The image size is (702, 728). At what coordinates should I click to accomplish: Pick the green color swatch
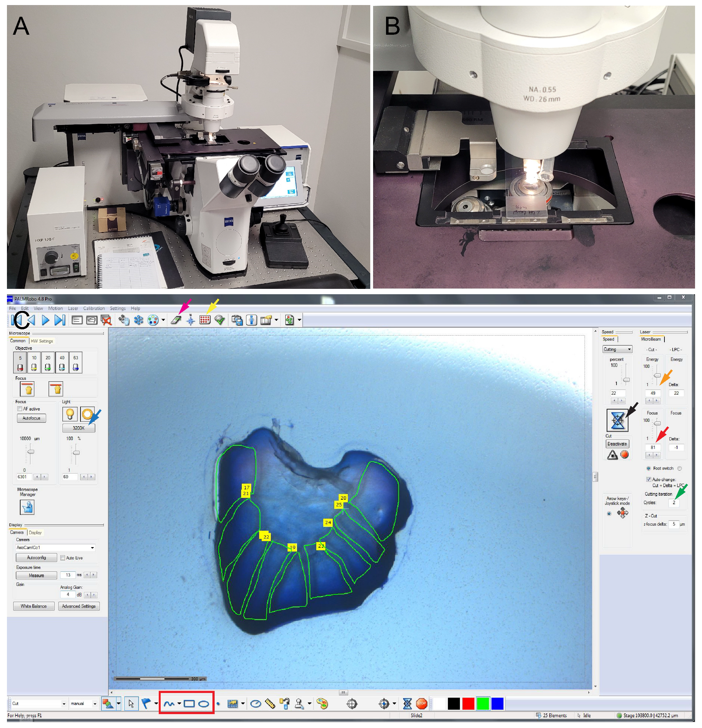(483, 703)
